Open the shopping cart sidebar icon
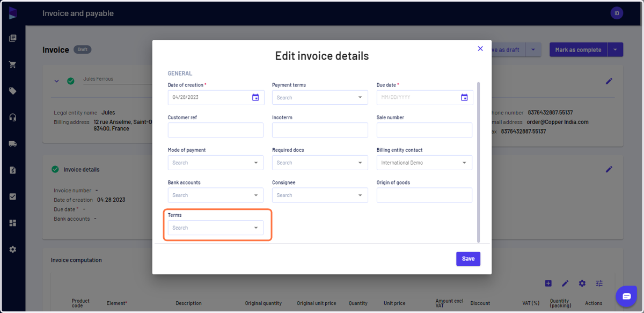This screenshot has width=644, height=313. pyautogui.click(x=13, y=64)
